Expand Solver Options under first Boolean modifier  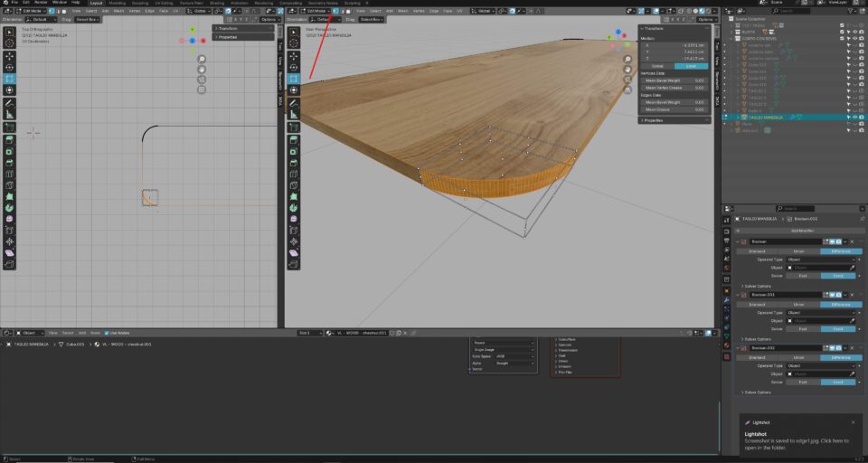click(756, 286)
